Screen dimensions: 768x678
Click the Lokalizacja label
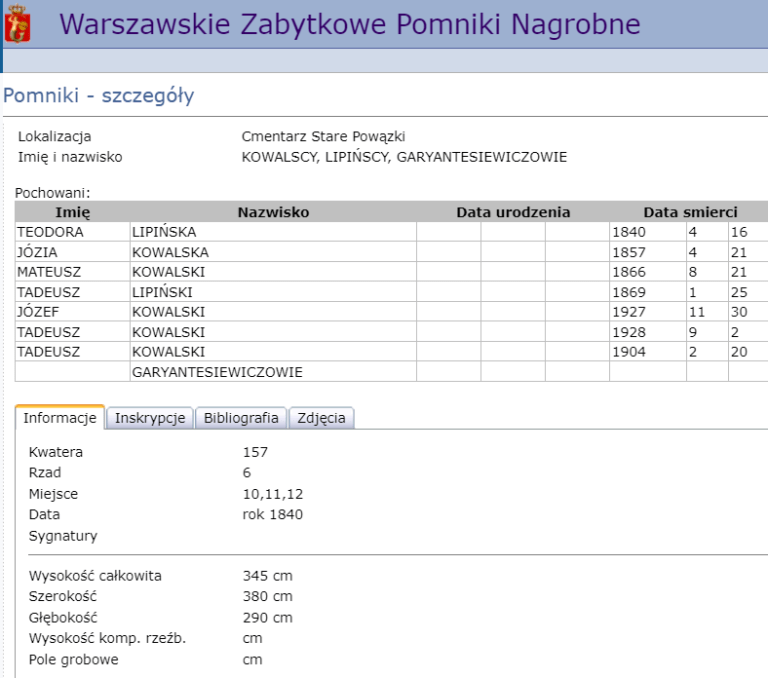[54, 136]
